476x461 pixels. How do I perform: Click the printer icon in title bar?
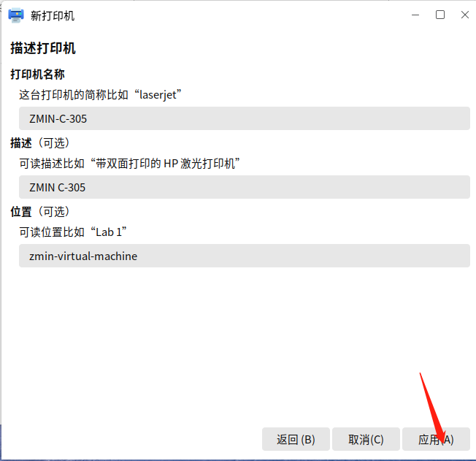pos(16,15)
